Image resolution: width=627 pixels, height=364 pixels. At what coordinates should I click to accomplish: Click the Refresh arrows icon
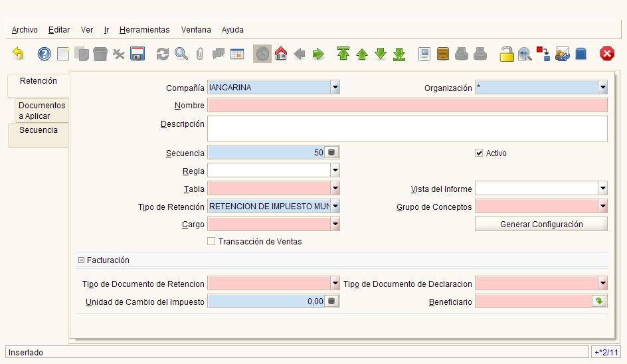(162, 54)
